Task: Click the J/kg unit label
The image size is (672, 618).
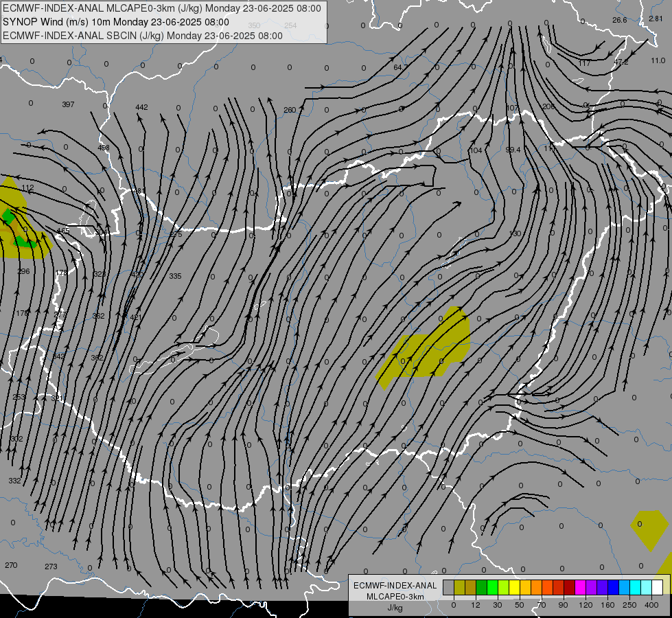Action: (x=395, y=608)
